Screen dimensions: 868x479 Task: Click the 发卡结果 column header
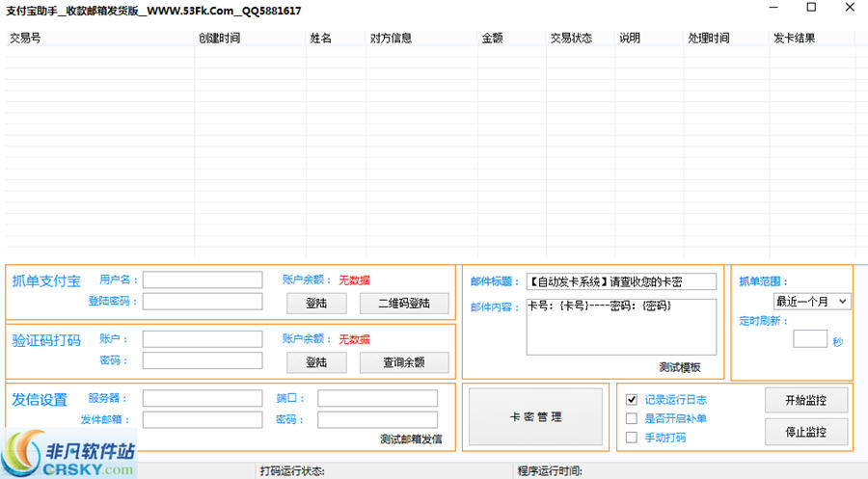811,39
